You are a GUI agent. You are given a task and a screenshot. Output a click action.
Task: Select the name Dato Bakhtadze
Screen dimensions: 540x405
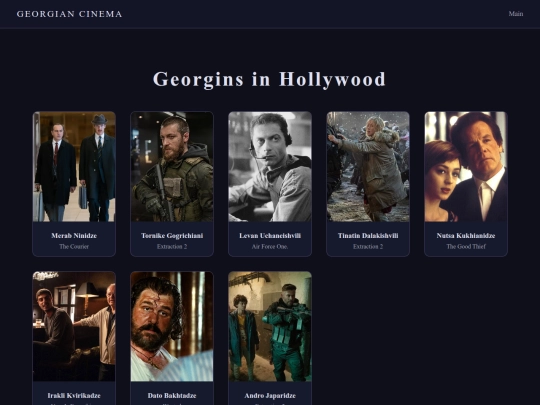pos(172,395)
